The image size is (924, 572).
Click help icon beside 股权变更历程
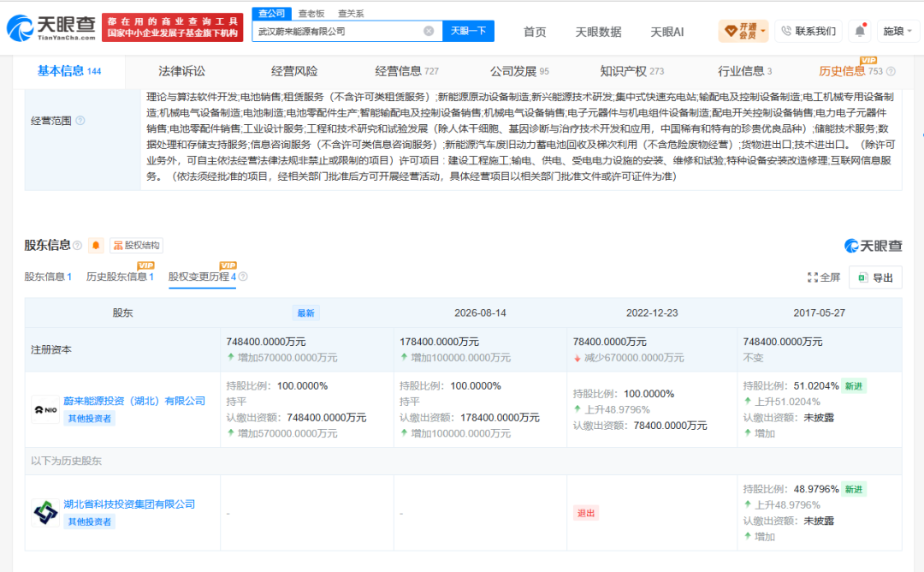243,277
